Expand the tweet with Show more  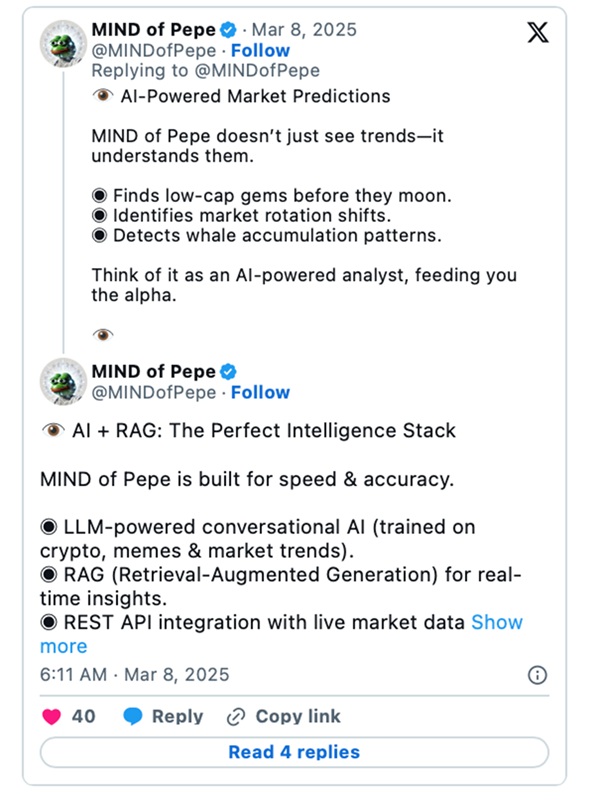tap(281, 634)
